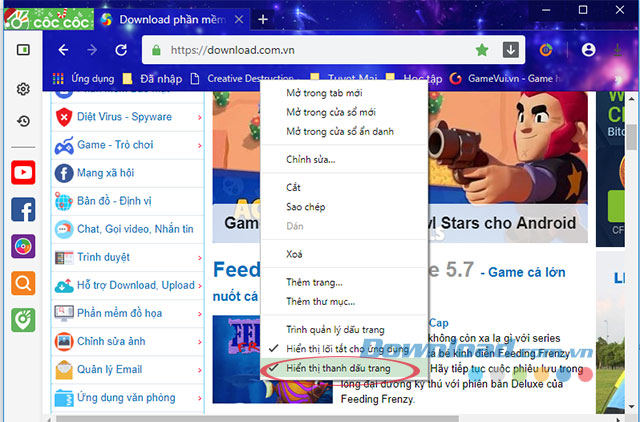
Task: Open the Ứng dụng apps shortcut
Action: coord(83,78)
